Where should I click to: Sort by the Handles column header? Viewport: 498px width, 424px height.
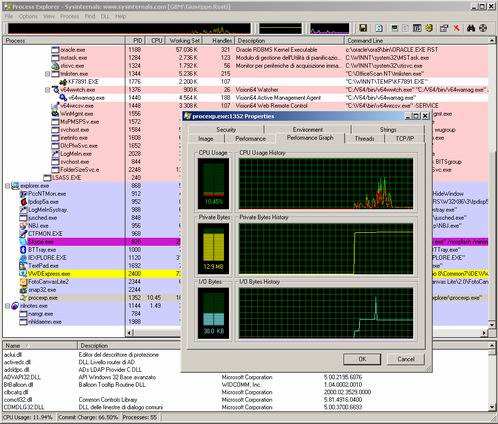click(x=218, y=40)
